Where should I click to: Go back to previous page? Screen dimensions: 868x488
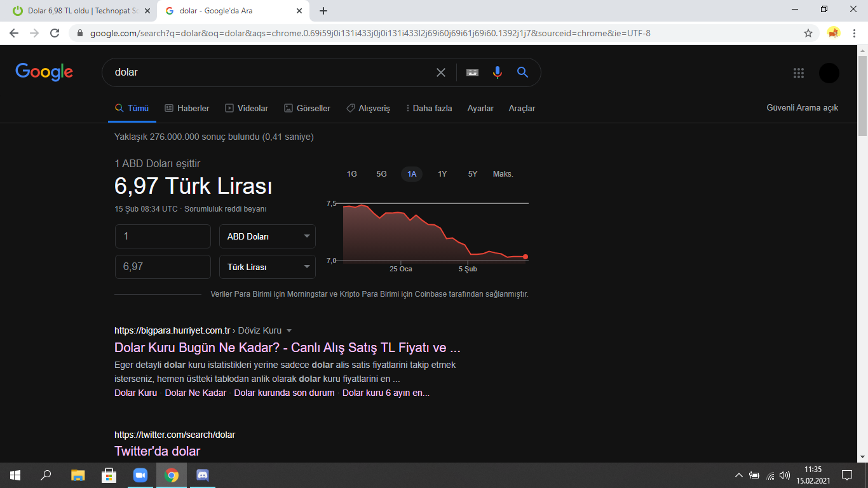click(14, 33)
